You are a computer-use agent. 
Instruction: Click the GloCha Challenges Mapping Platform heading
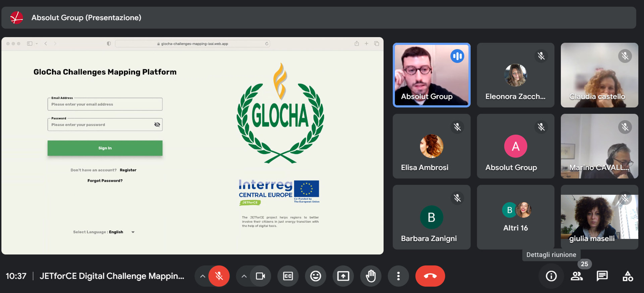click(105, 72)
